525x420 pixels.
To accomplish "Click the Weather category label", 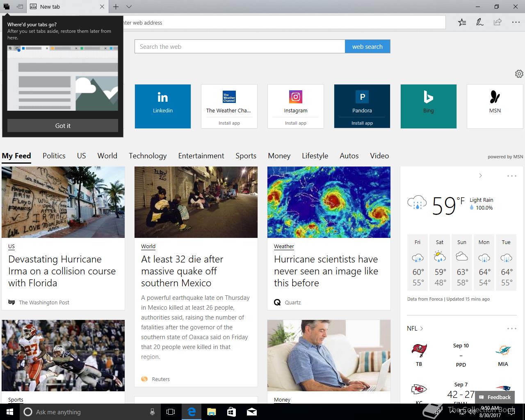I will coord(284,247).
